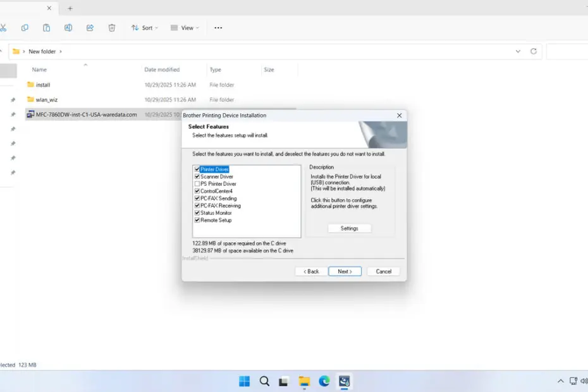Open Windows Search from the taskbar

tap(264, 381)
